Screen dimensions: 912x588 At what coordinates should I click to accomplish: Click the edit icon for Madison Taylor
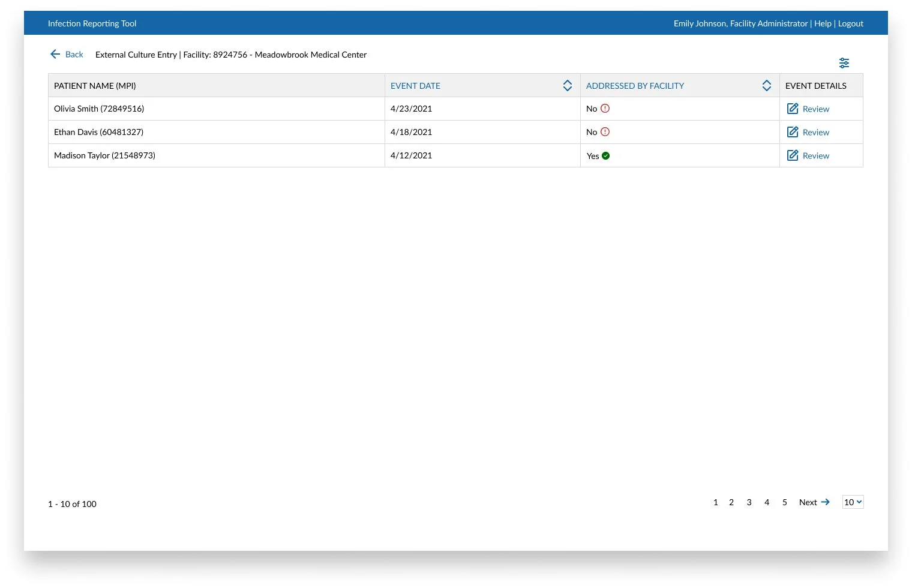coord(793,155)
